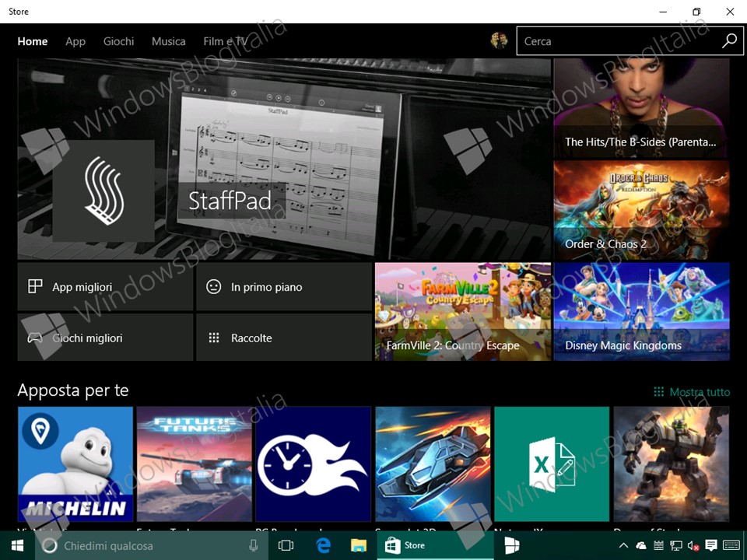Open the In primo piano section
The image size is (747, 560).
click(x=284, y=287)
